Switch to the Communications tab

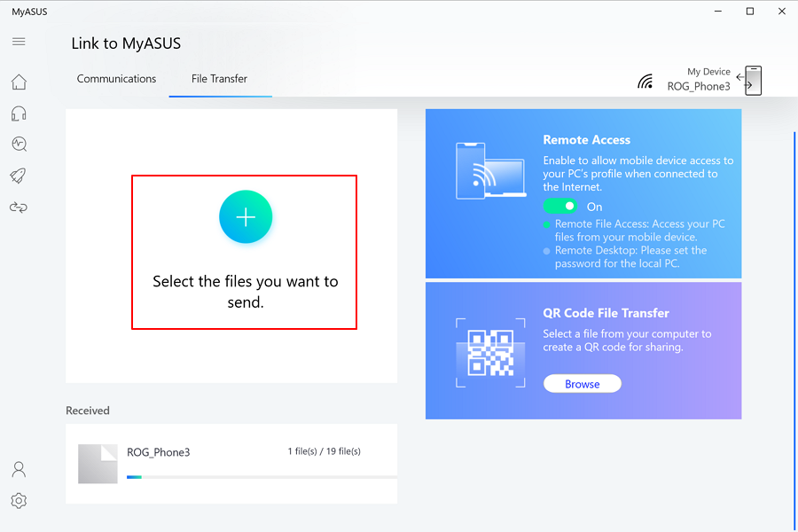pyautogui.click(x=116, y=79)
